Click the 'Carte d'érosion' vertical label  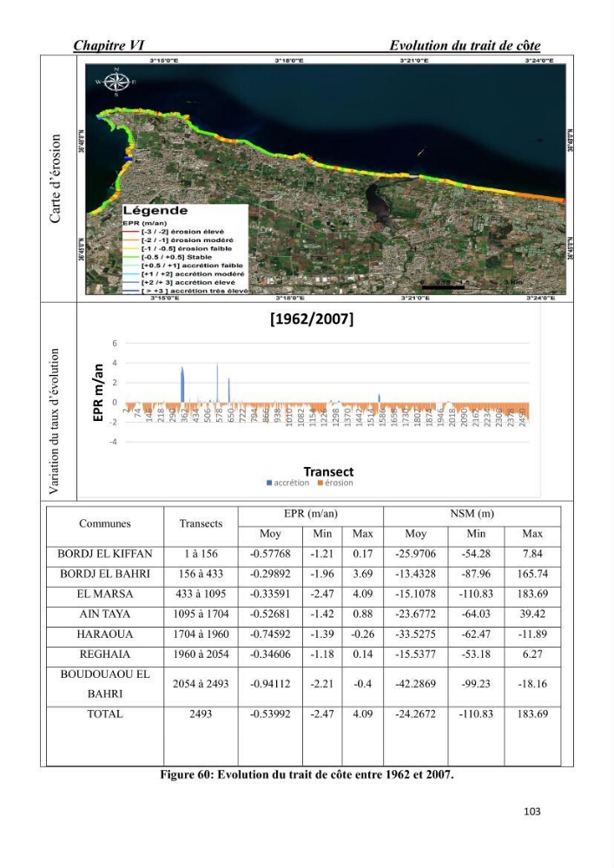[x=55, y=179]
